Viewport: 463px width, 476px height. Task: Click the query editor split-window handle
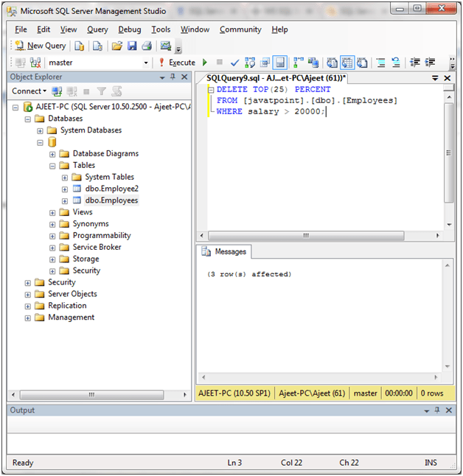coord(449,88)
